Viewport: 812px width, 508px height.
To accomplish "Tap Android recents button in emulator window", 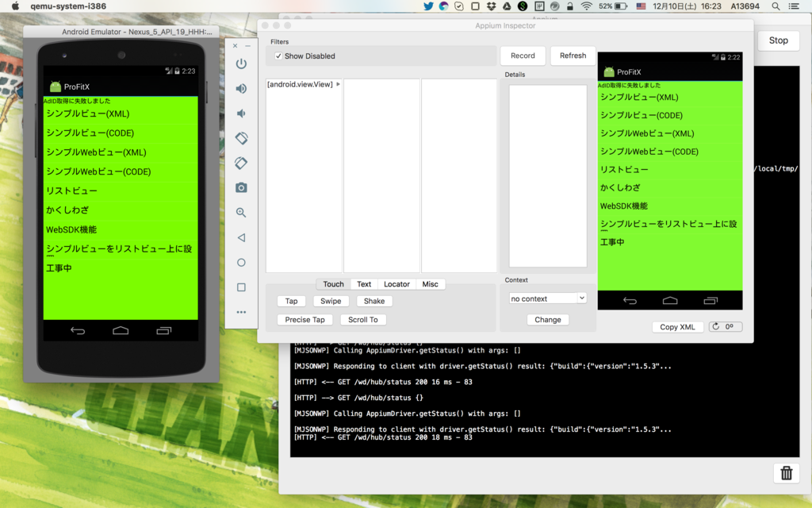I will point(163,330).
